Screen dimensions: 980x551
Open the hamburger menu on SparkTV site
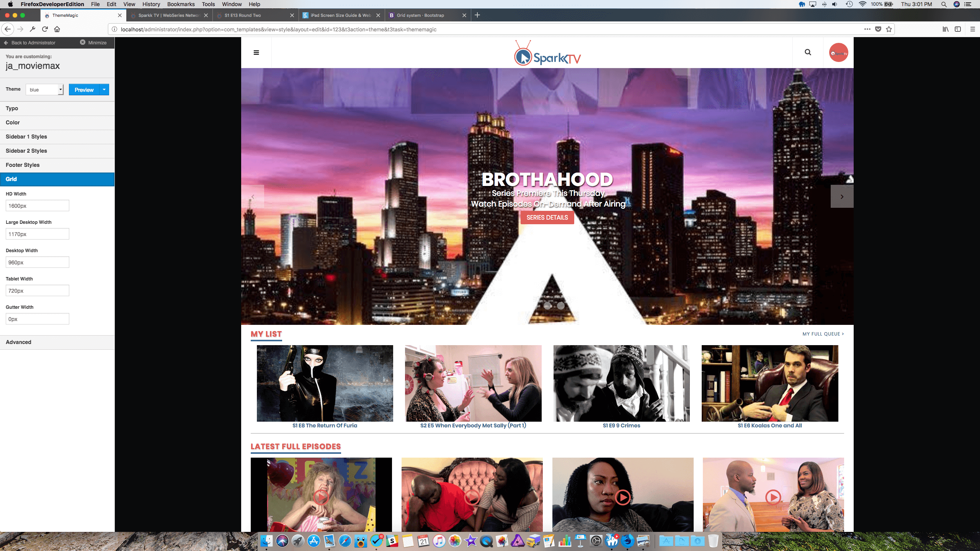(x=256, y=52)
